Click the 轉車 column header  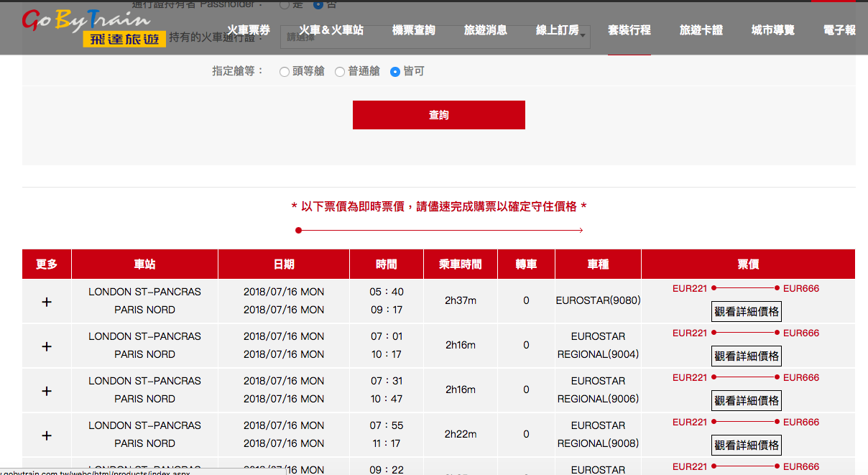(x=526, y=264)
